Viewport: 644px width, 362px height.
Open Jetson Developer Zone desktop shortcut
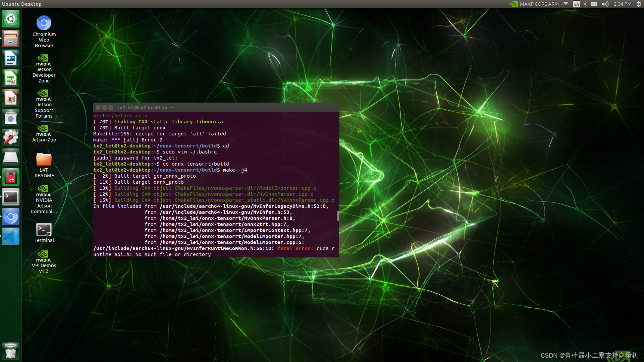(x=44, y=69)
